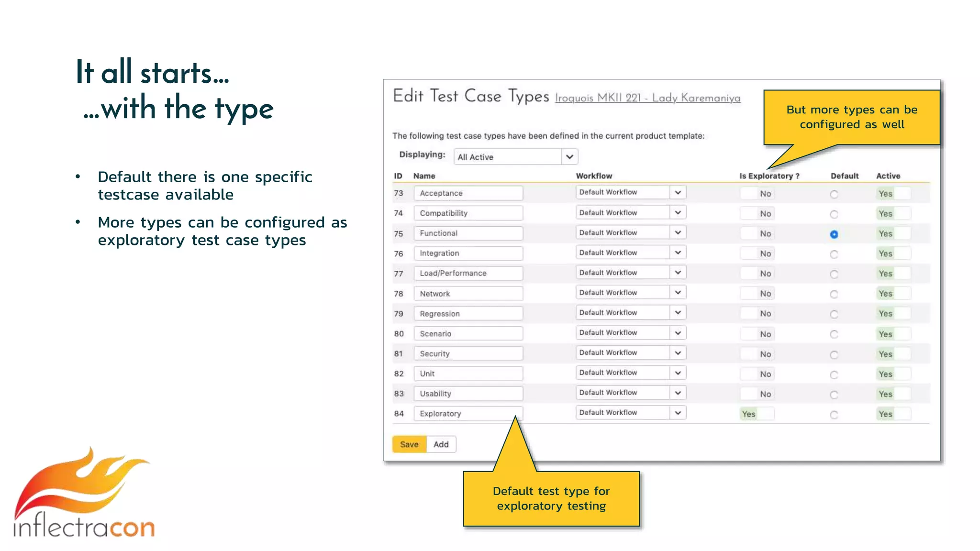Toggle Is Exploratory for Acceptance
The height and width of the screenshot is (551, 980).
[757, 194]
